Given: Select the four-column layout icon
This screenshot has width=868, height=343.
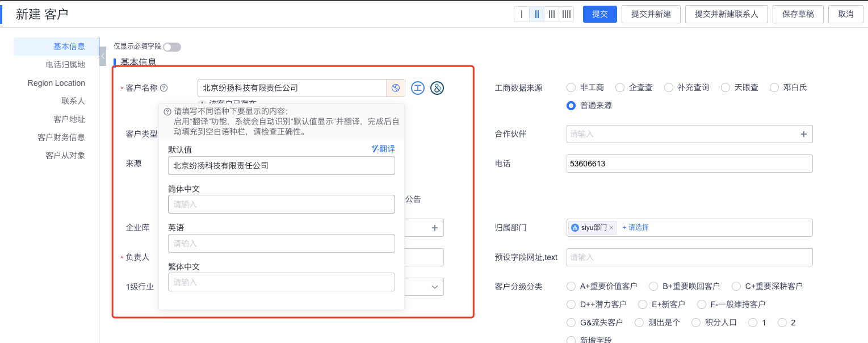Looking at the screenshot, I should pyautogui.click(x=566, y=14).
